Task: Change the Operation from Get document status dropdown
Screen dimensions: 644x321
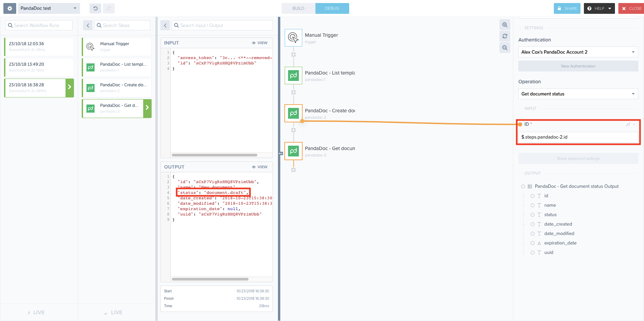Action: pos(578,94)
